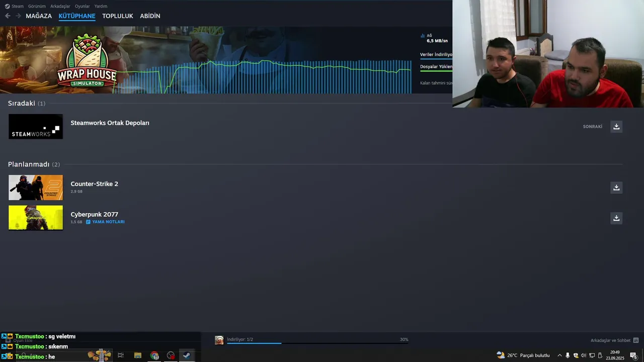Click the 6,5 MB/sn network speed value
644x362 pixels.
point(437,41)
